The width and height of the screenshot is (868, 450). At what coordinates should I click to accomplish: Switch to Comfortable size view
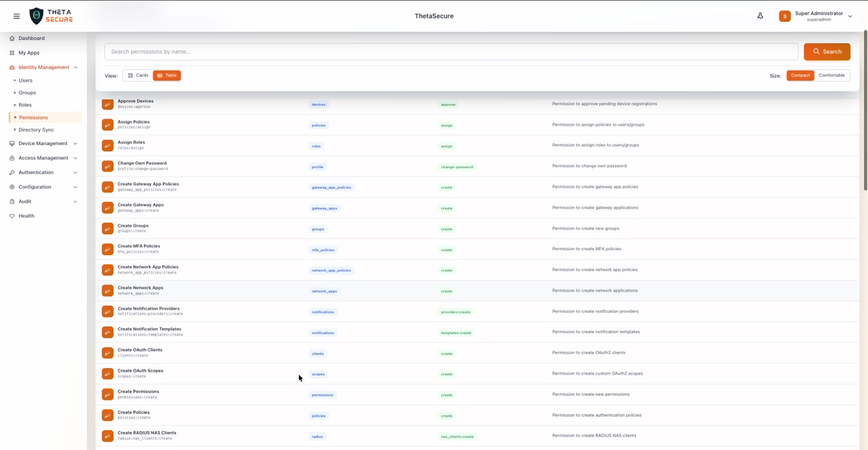(831, 75)
